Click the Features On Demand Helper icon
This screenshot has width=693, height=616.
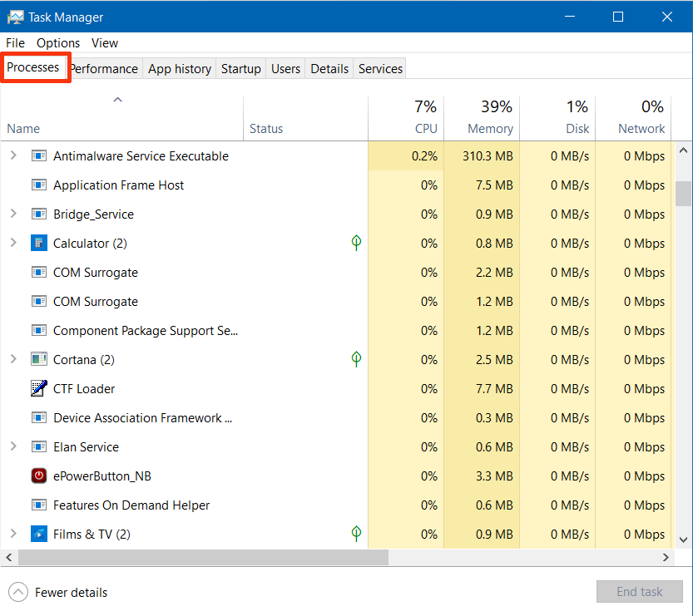coord(39,505)
